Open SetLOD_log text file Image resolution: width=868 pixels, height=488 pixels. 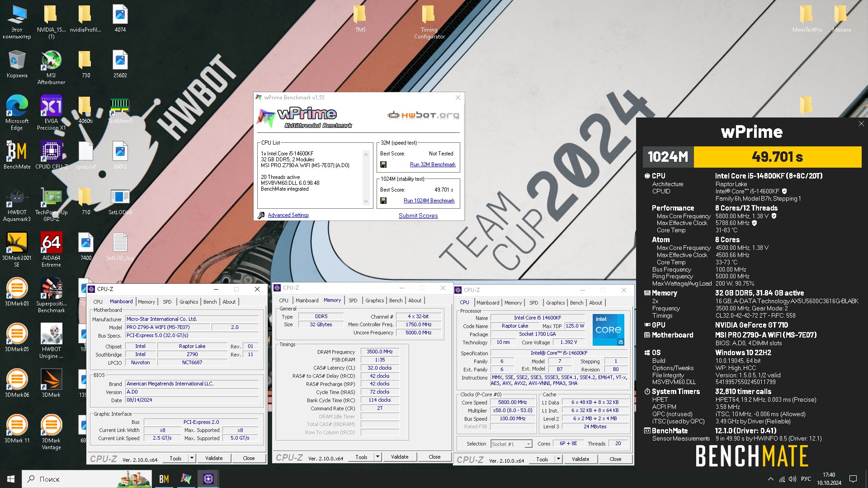[x=120, y=246]
